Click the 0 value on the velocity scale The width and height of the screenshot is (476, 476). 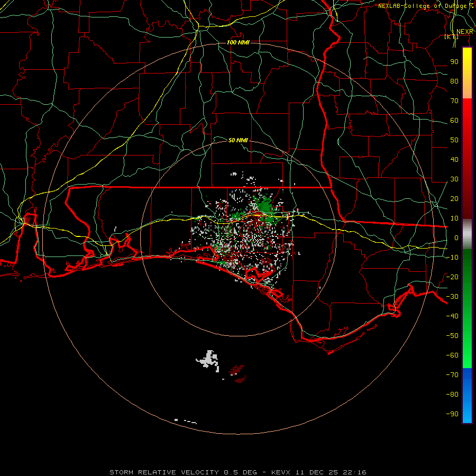tap(456, 238)
